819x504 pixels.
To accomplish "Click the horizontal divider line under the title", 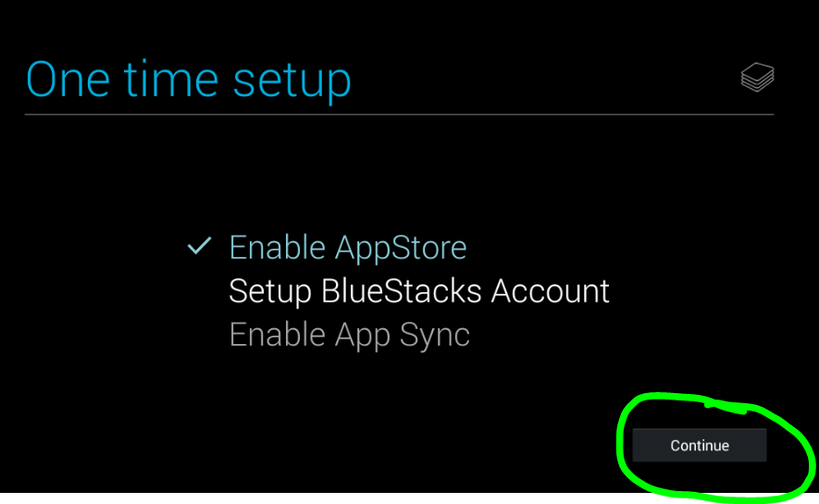I will [x=399, y=115].
